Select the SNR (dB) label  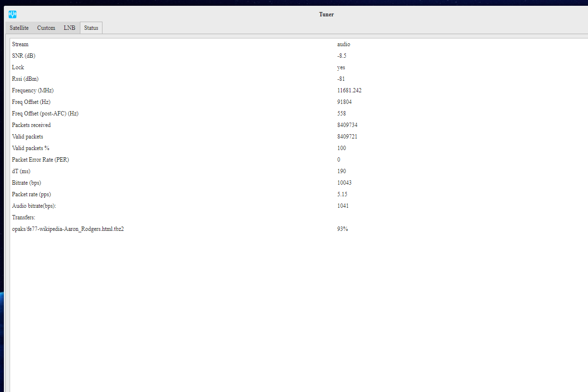[24, 56]
